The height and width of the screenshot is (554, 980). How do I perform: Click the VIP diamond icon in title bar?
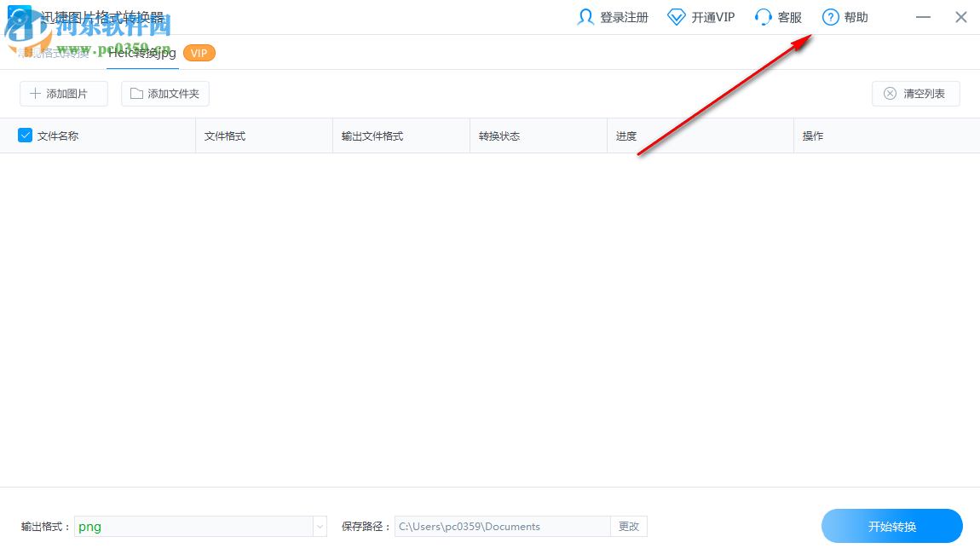[676, 15]
